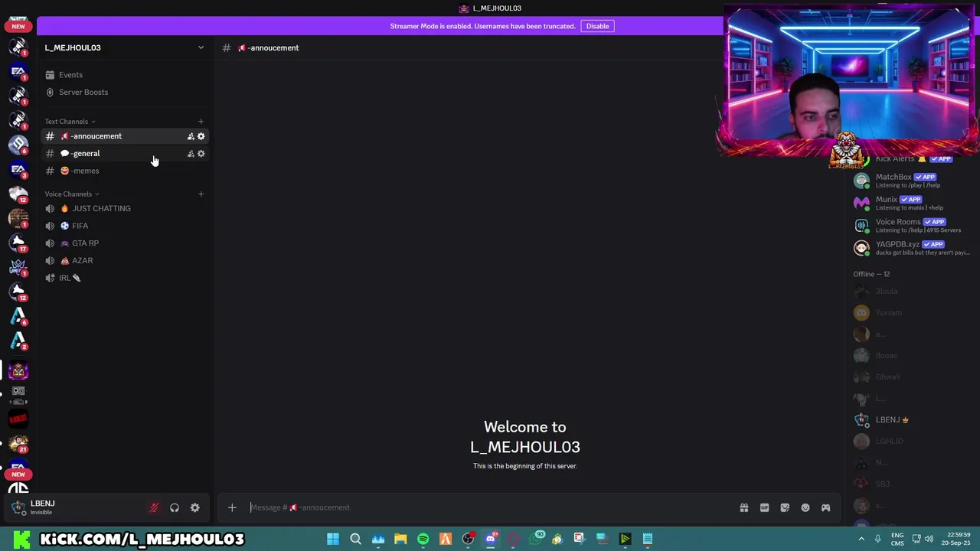Open Munix app member profile
The height and width of the screenshot is (551, 980).
[x=911, y=203]
